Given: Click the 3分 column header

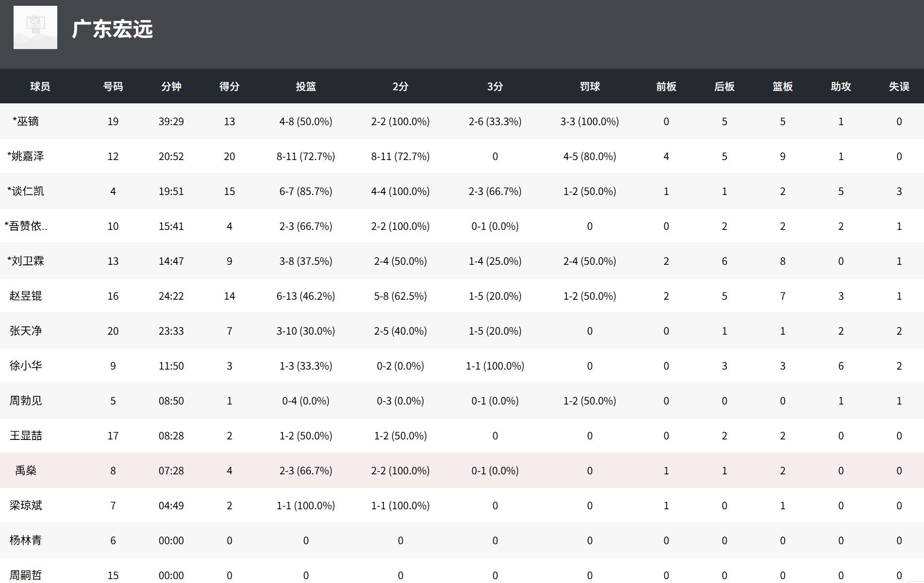Looking at the screenshot, I should [495, 86].
